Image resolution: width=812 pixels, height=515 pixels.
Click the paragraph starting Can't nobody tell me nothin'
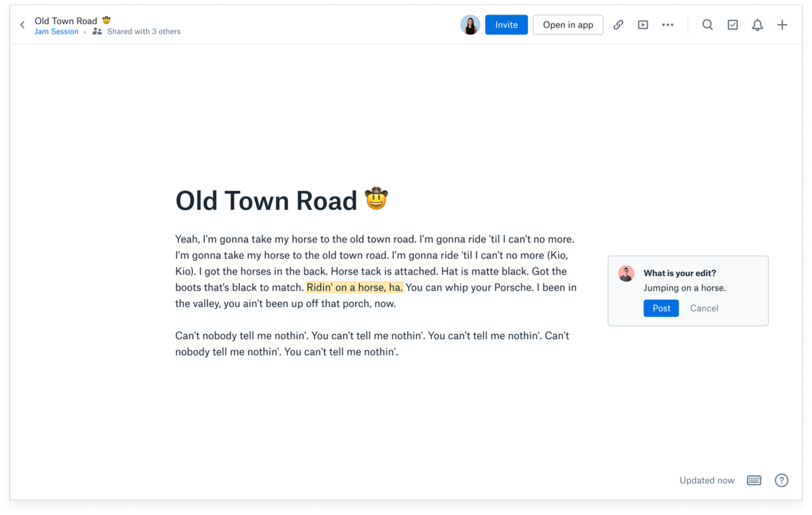click(372, 344)
